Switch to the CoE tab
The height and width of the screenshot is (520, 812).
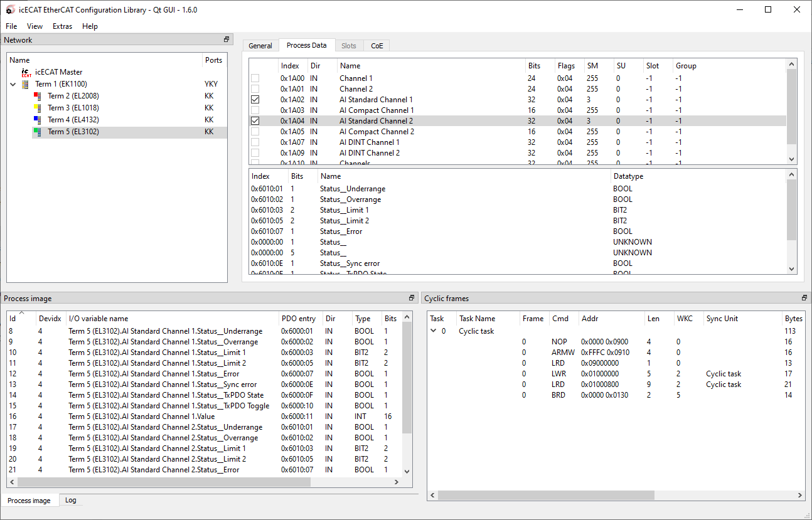pos(377,46)
